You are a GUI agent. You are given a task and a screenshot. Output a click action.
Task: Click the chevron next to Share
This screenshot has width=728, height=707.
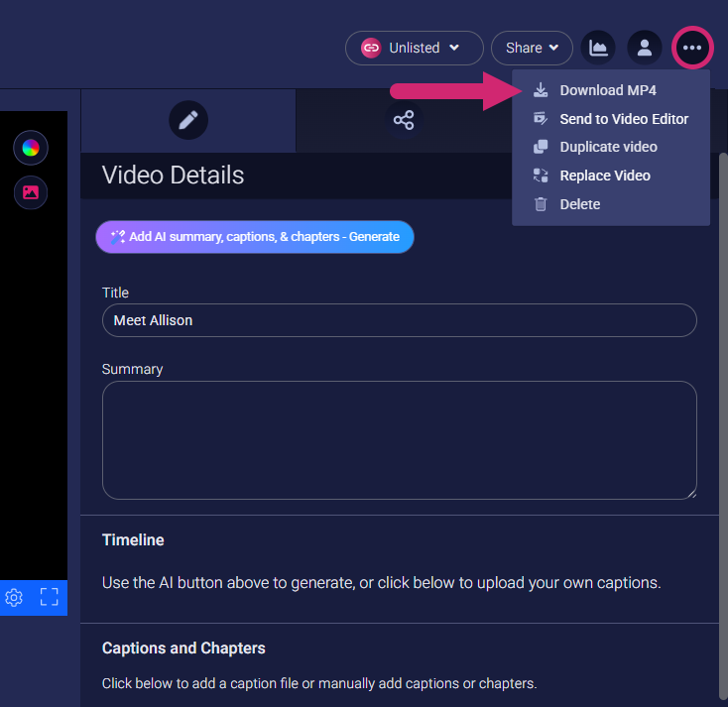[553, 48]
